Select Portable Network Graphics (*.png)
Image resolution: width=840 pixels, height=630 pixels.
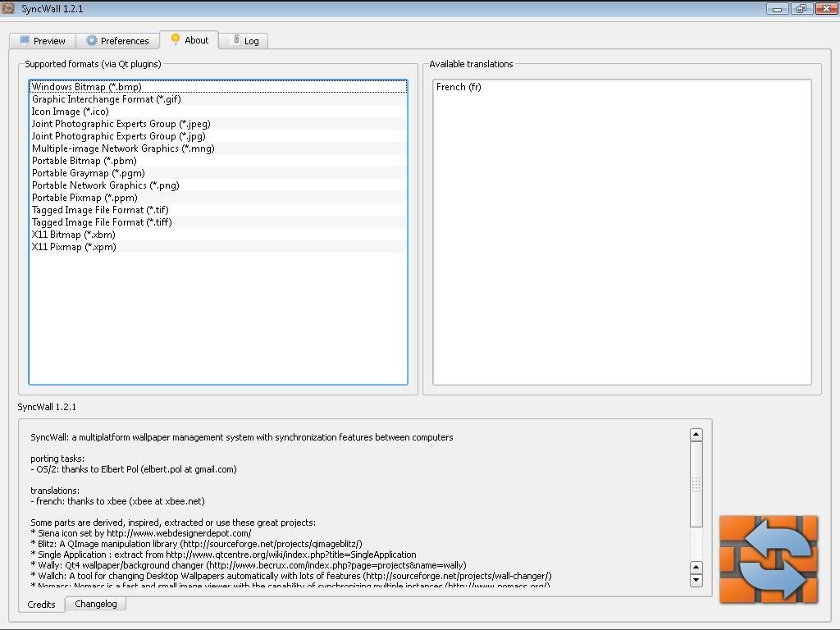pyautogui.click(x=218, y=185)
